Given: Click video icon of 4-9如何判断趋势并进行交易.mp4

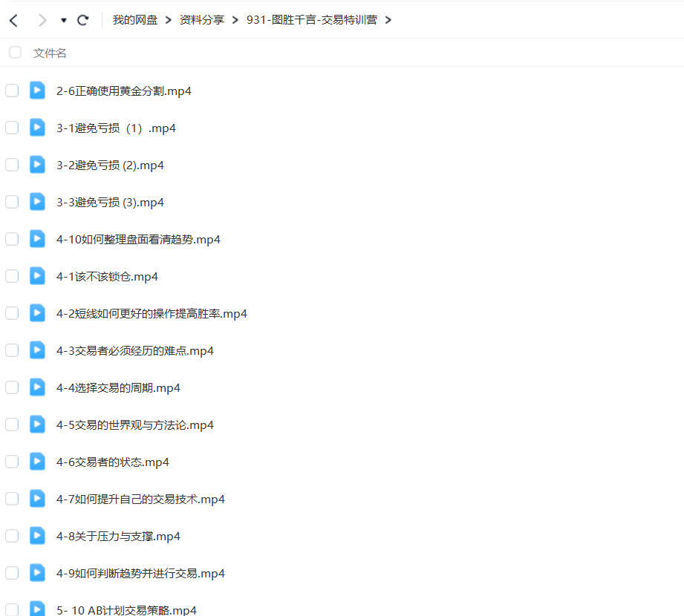Looking at the screenshot, I should pyautogui.click(x=37, y=572).
